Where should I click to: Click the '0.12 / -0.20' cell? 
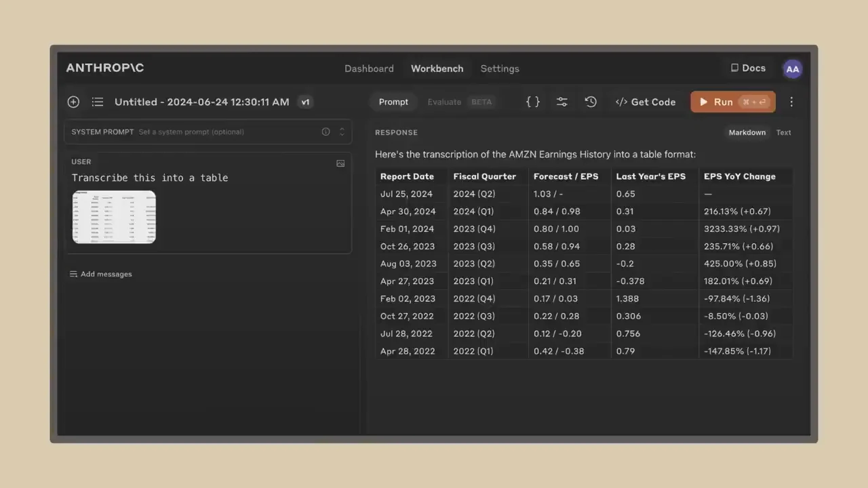point(559,333)
